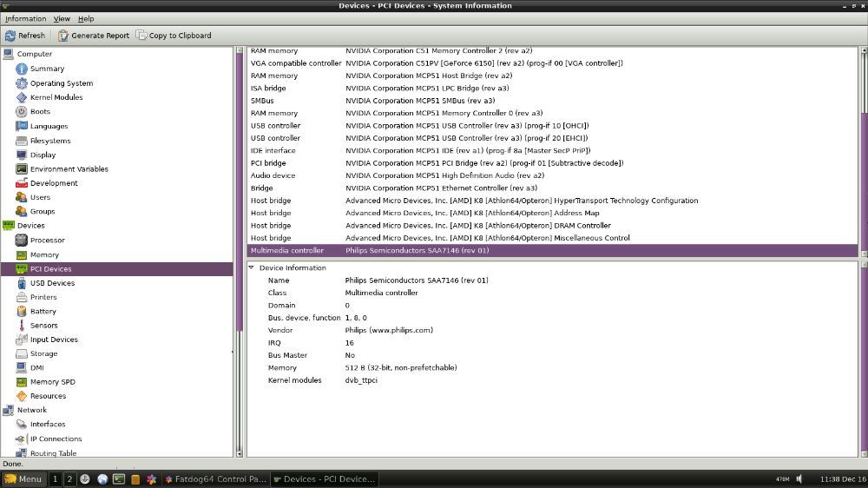
Task: Select VGA compatible controller row
Action: (552, 63)
